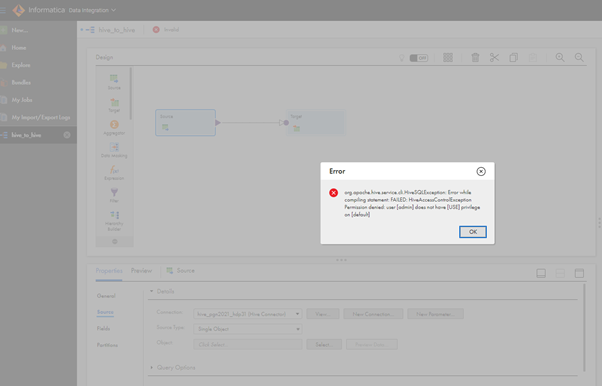Viewport: 602px width, 386px height.
Task: Open the Source Type dropdown
Action: [x=248, y=329]
